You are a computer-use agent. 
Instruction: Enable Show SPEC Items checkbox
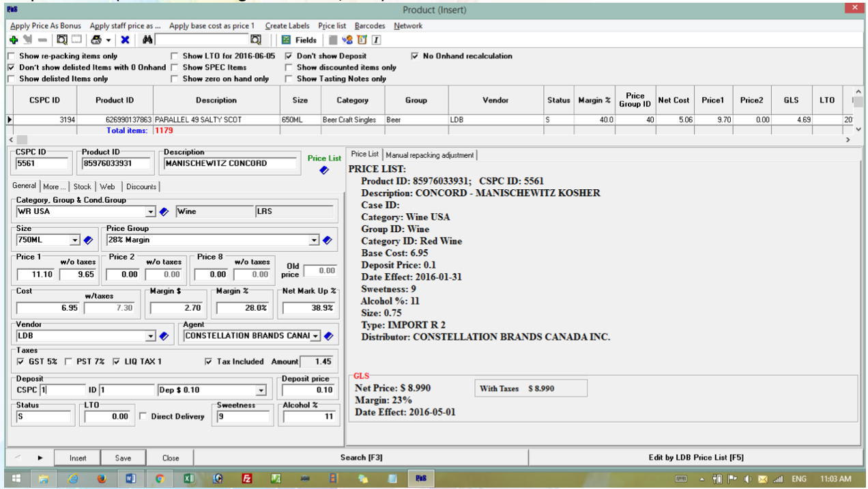click(x=175, y=68)
